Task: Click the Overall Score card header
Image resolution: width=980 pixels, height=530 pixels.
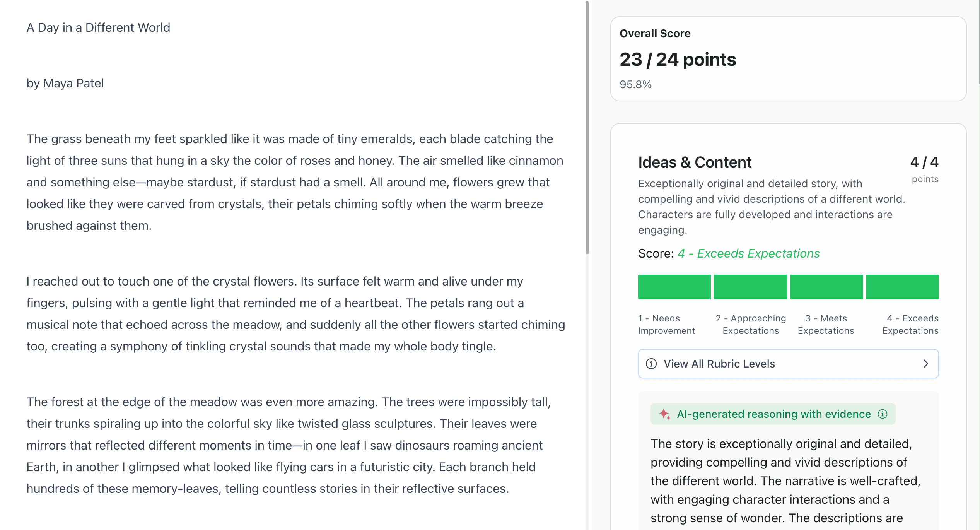Action: tap(656, 33)
